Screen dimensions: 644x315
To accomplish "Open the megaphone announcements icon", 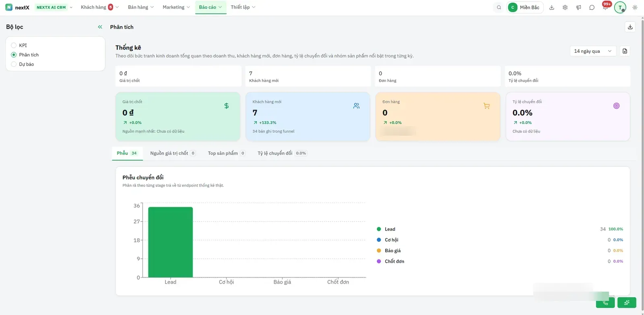I will (x=578, y=7).
